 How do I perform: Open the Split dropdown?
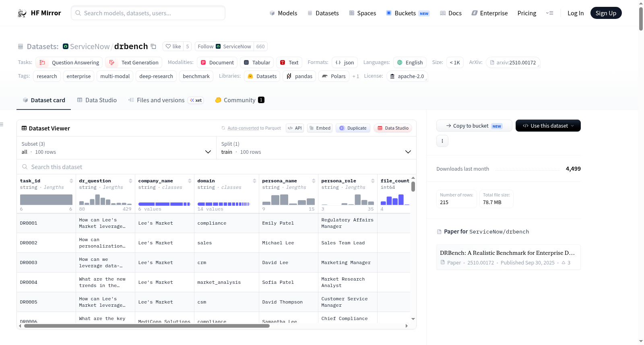click(316, 148)
